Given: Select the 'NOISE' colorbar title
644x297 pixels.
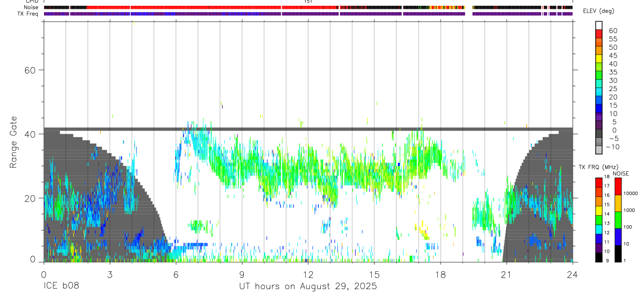Looking at the screenshot, I should (621, 173).
